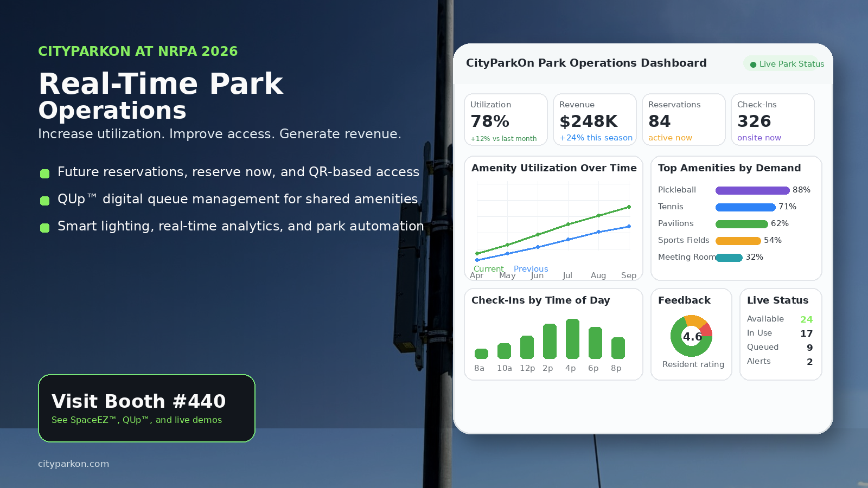Open the Revenue $248K card
The height and width of the screenshot is (488, 868).
pos(595,120)
